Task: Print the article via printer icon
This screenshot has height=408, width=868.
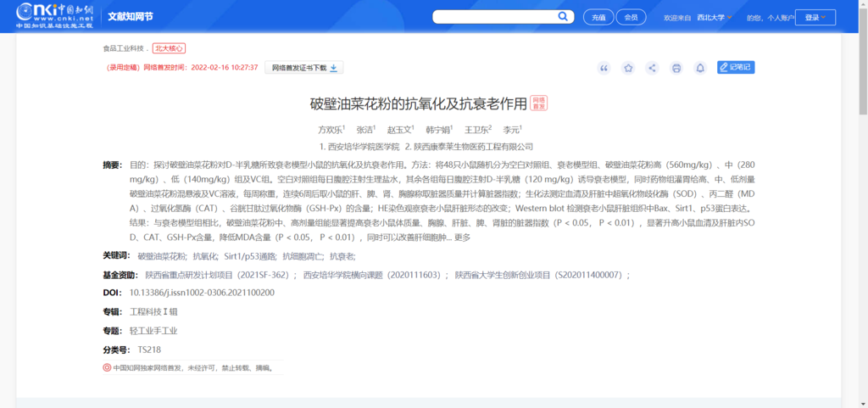Action: [x=676, y=68]
